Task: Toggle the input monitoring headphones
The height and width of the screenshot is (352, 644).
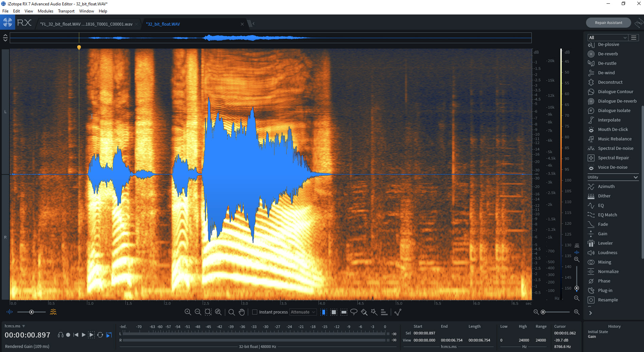Action: [61, 335]
